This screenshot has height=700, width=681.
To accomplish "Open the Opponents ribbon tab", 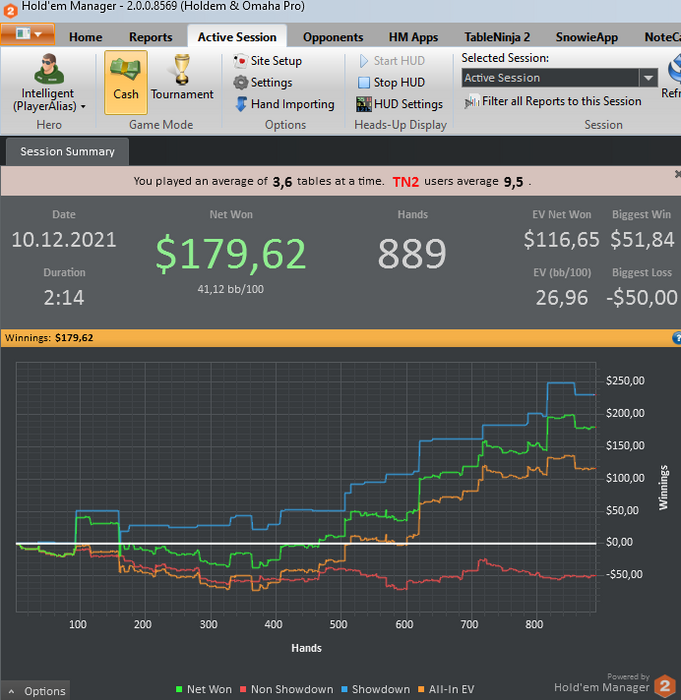I will click(333, 37).
